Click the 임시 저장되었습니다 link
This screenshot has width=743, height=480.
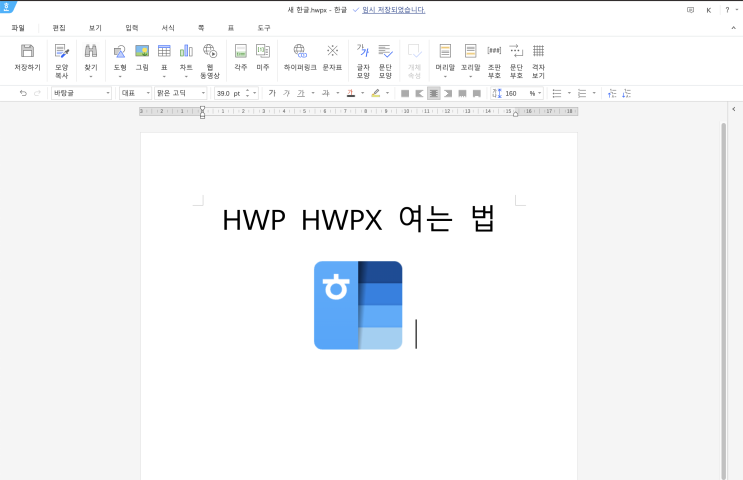click(393, 10)
